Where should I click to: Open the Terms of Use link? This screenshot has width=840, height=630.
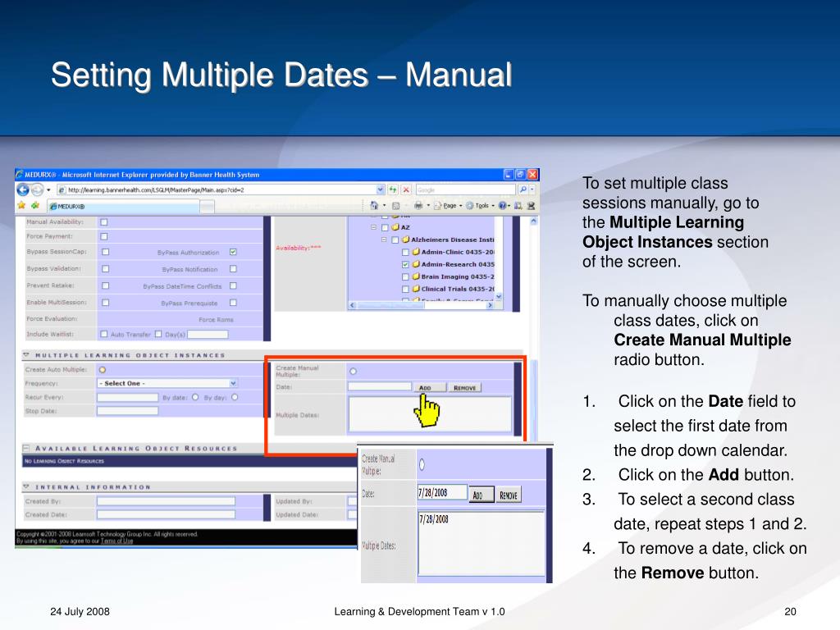pyautogui.click(x=116, y=541)
